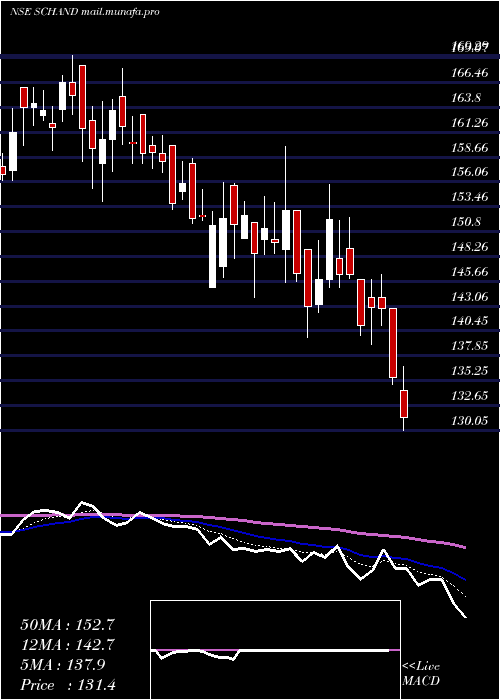Click the NSE SCHAND mail.munafa.pro title text

[84, 12]
